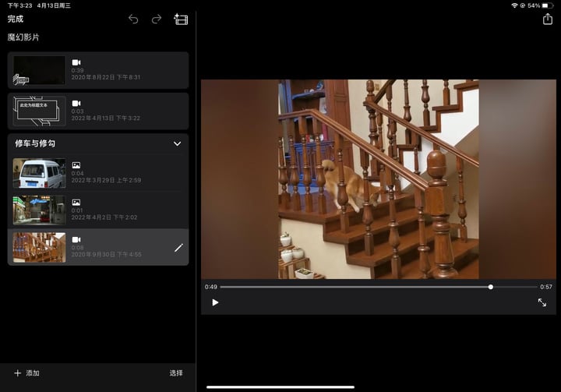
Task: Click the 下午3:23 clock in status bar
Action: pos(19,5)
